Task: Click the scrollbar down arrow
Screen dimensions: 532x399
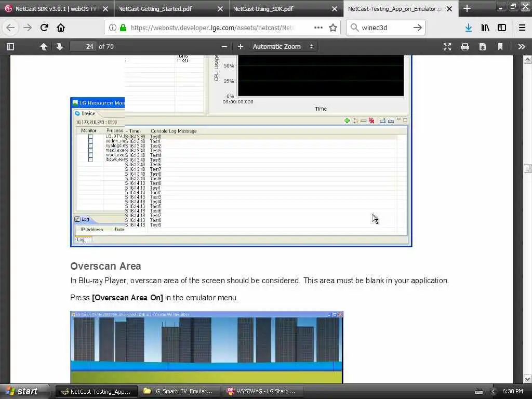Action: pos(527,379)
